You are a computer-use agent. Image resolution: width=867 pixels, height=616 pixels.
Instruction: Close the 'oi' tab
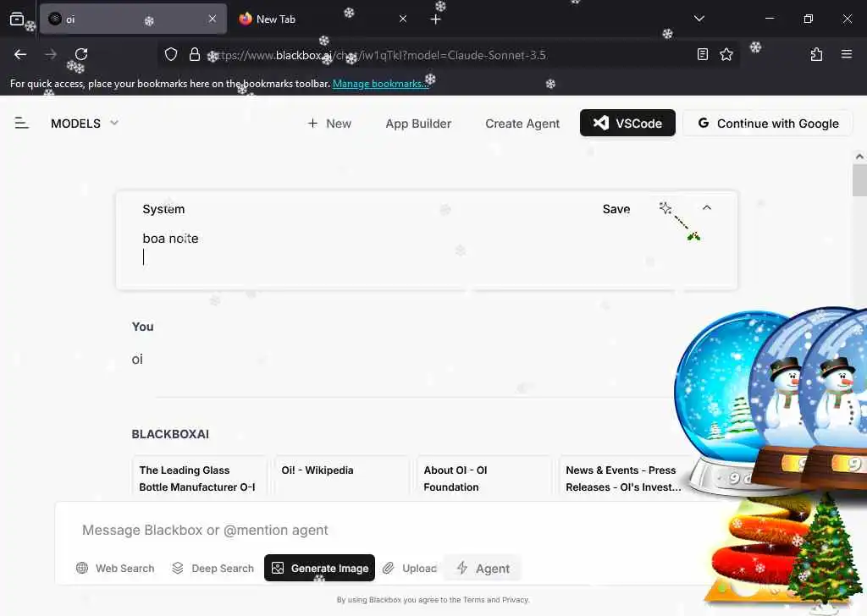coord(213,19)
